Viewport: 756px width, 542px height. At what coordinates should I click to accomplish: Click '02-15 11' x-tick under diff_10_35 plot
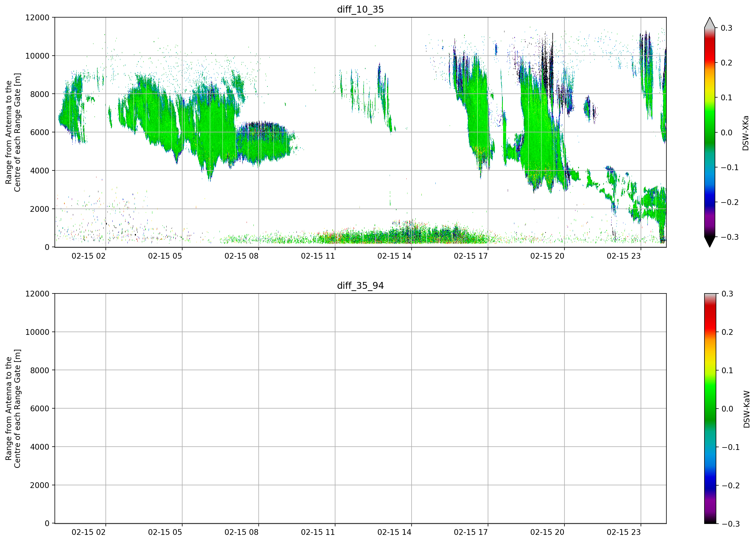pos(318,256)
